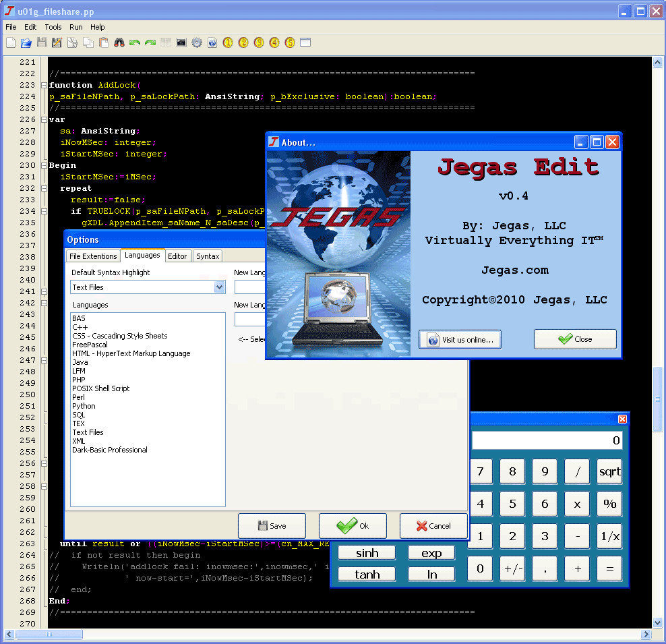Close the About dialog with Close button

575,339
